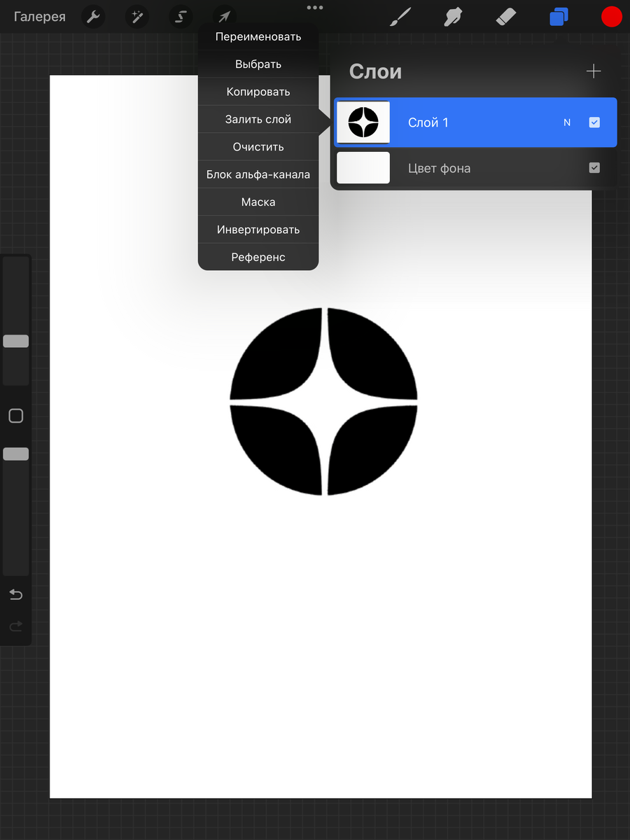630x840 pixels.
Task: Toggle visibility checkbox of Цвет фона
Action: pos(594,168)
